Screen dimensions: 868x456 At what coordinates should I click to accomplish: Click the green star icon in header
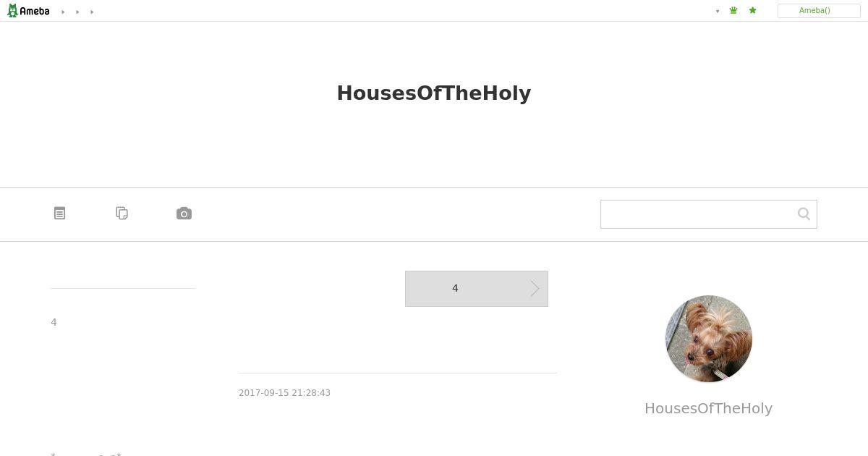pos(753,11)
